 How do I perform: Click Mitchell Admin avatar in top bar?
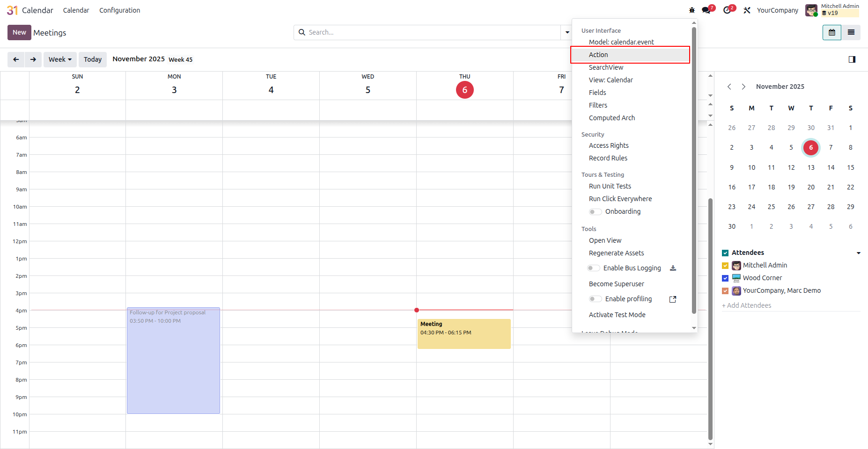pos(811,10)
